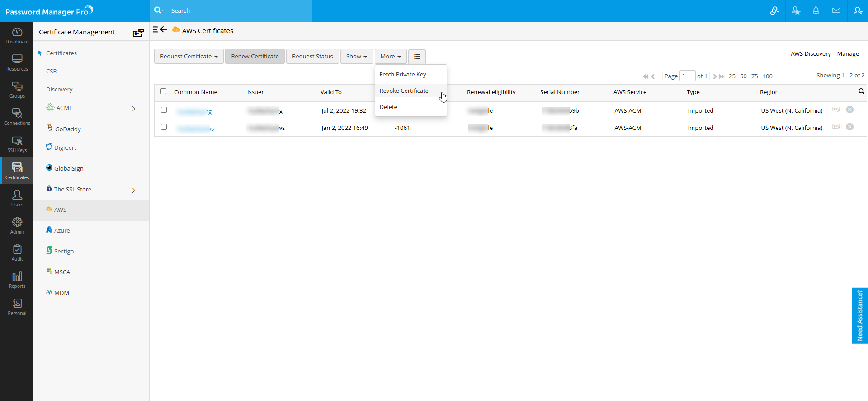Collapse the More dropdown
The height and width of the screenshot is (401, 868).
pyautogui.click(x=391, y=57)
